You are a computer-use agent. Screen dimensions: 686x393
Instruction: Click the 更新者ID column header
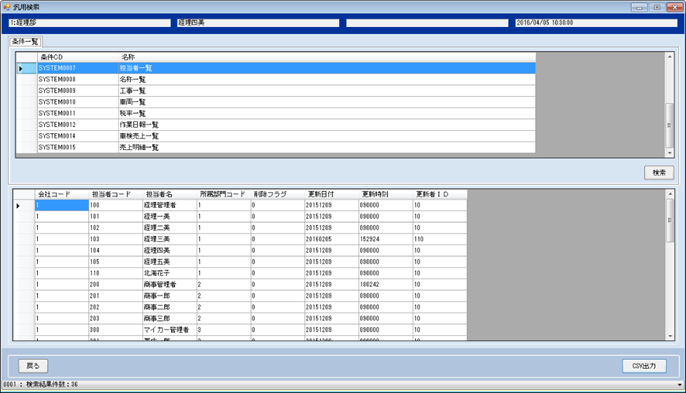click(x=440, y=194)
